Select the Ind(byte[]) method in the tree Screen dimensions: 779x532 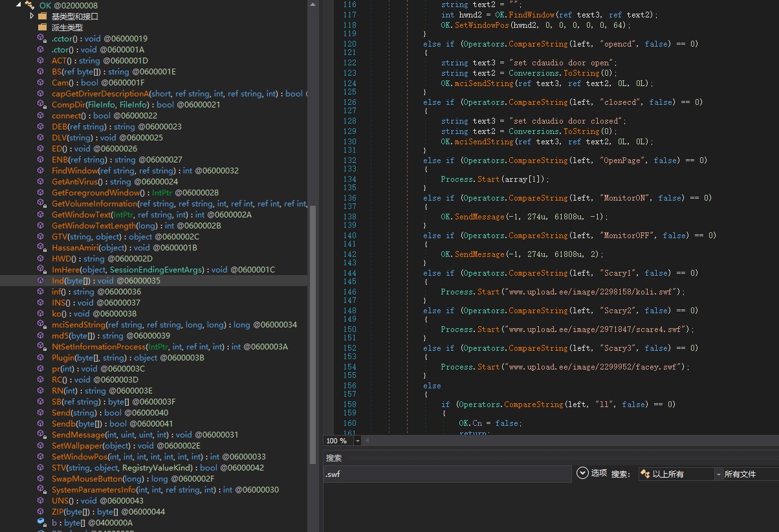(106, 280)
